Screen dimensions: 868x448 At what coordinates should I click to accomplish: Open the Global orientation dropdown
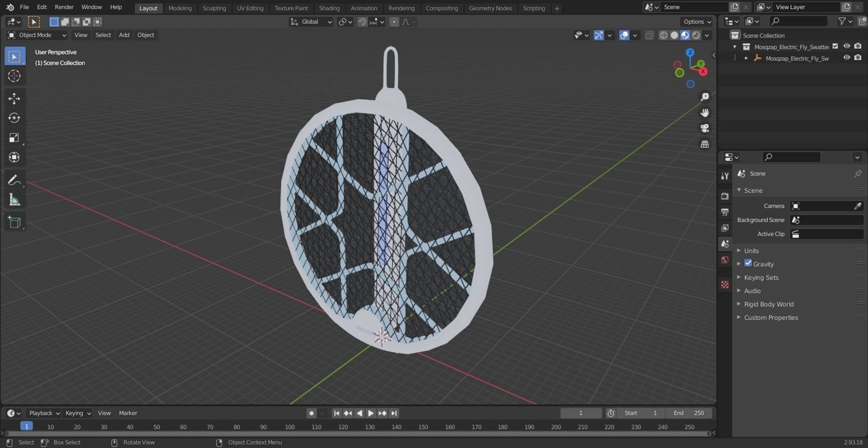tap(311, 22)
